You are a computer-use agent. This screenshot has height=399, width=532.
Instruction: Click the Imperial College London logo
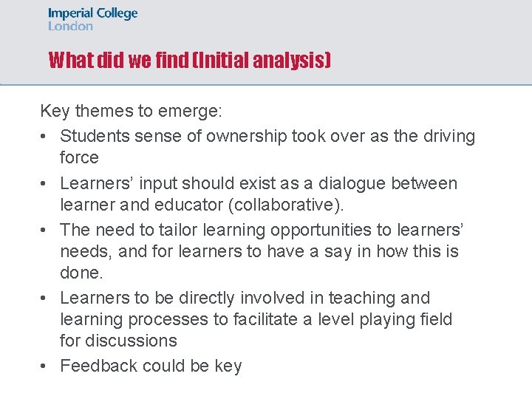point(92,19)
